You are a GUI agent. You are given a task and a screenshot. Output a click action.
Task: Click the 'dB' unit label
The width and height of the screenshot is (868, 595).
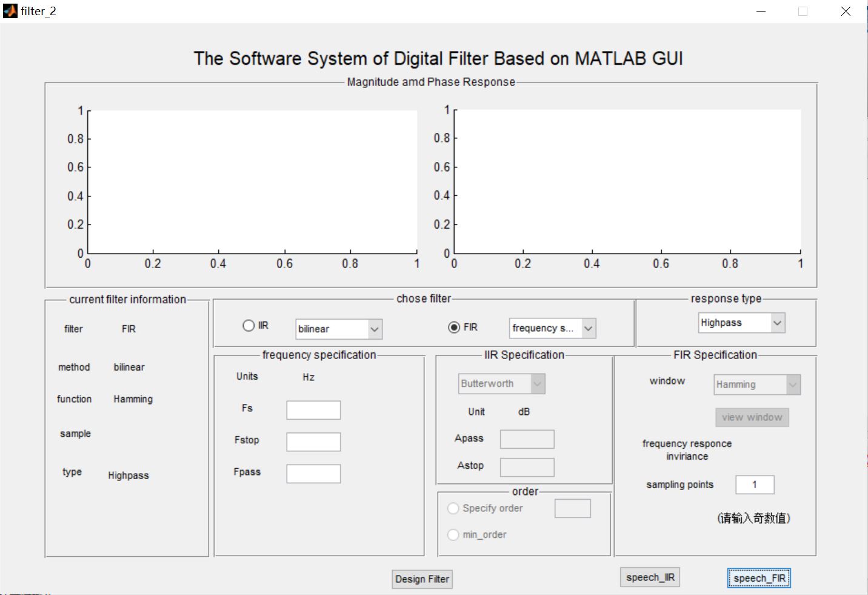point(524,412)
